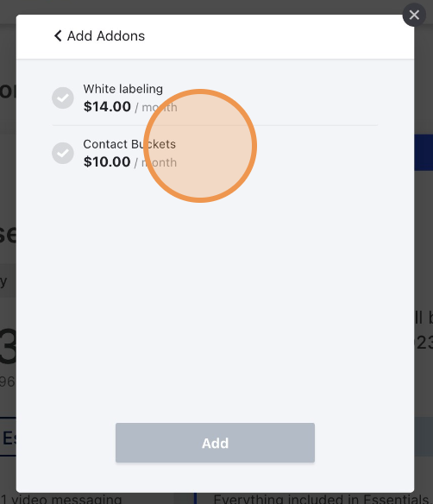Viewport: 433px width, 504px height.
Task: Click the Add Addons header title
Action: [106, 35]
